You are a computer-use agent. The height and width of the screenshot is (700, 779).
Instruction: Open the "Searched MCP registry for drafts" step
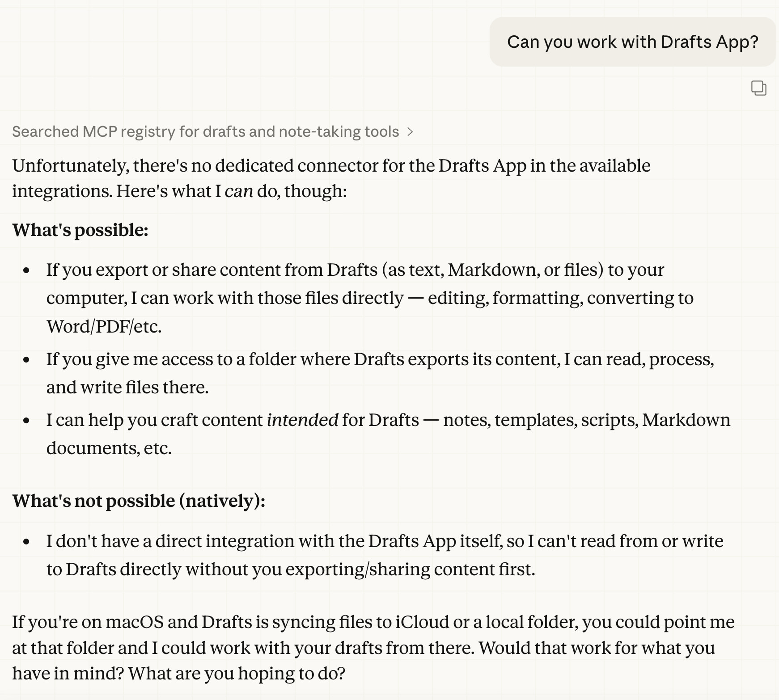coord(205,132)
